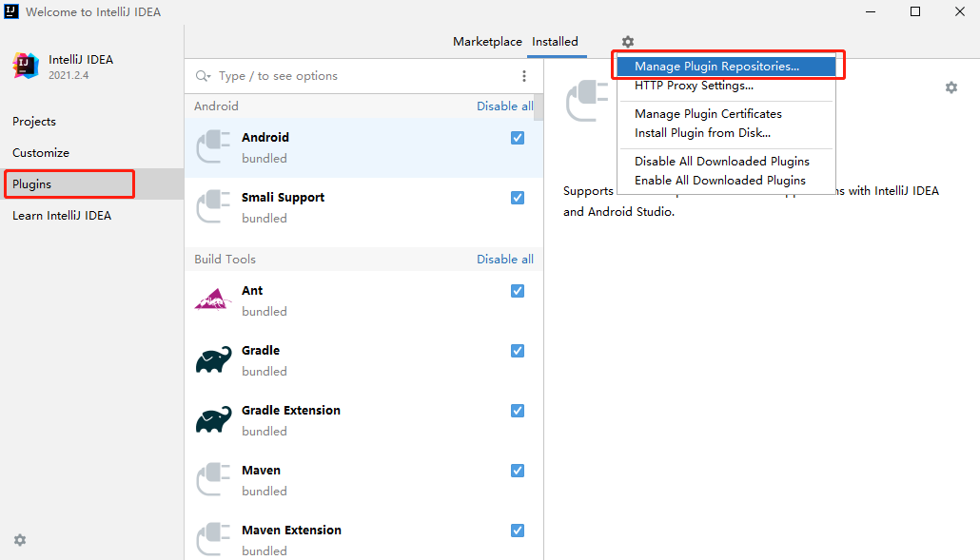Screen dimensions: 980x560
Task: Click the 2021.2.4 version text
Action: tap(69, 75)
